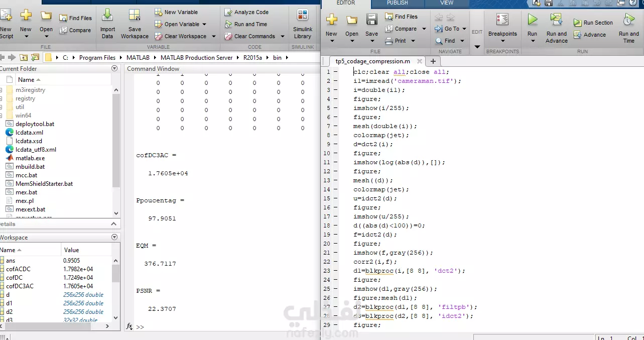Viewport: 644px width, 340px height.
Task: Click Advance button in RUN section
Action: tap(590, 35)
